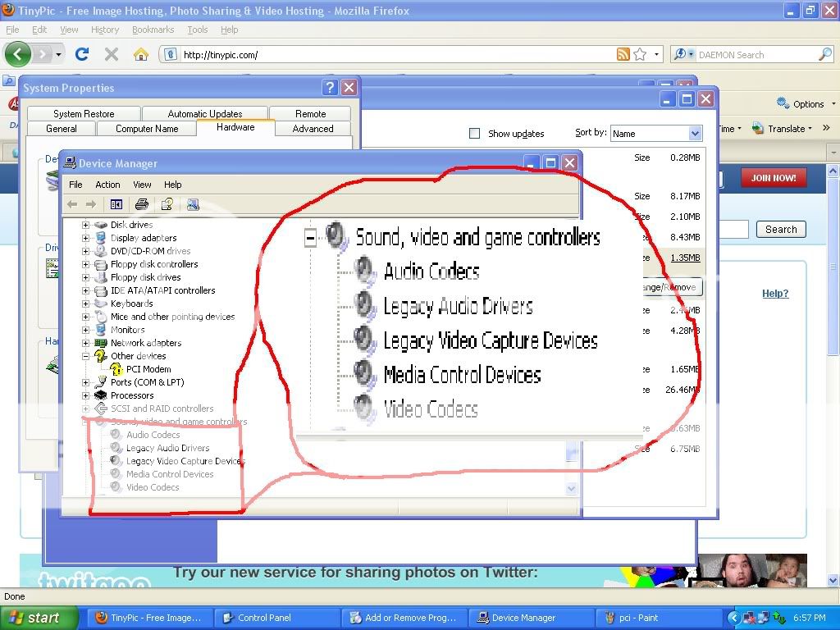
Task: Click Device Manager back arrow toolbar icon
Action: (x=72, y=204)
